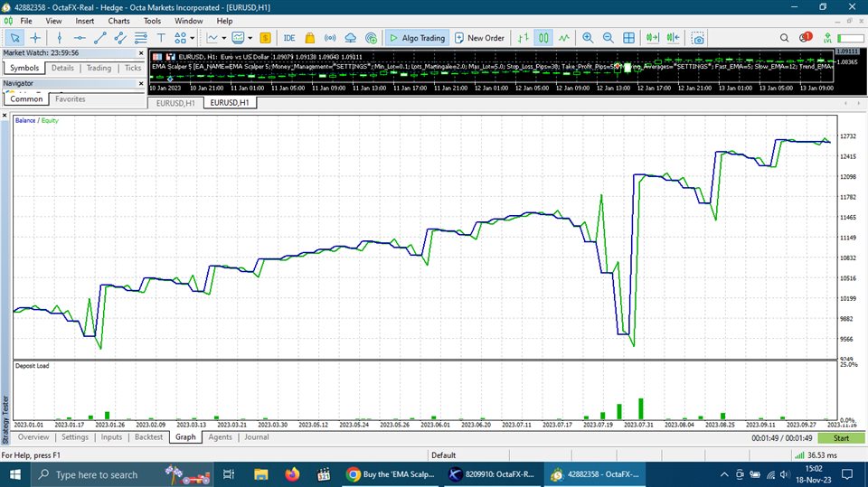Zoom in the chart
The image size is (868, 487).
(588, 38)
